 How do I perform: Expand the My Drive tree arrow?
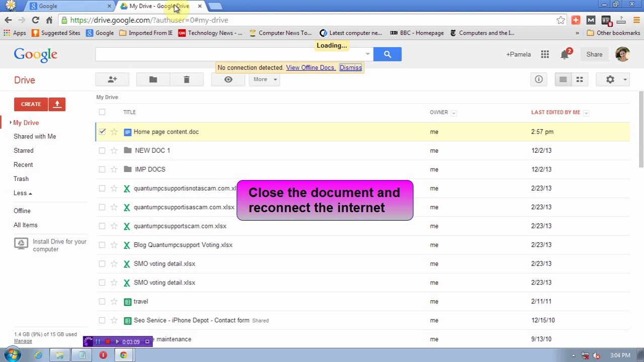coord(11,123)
